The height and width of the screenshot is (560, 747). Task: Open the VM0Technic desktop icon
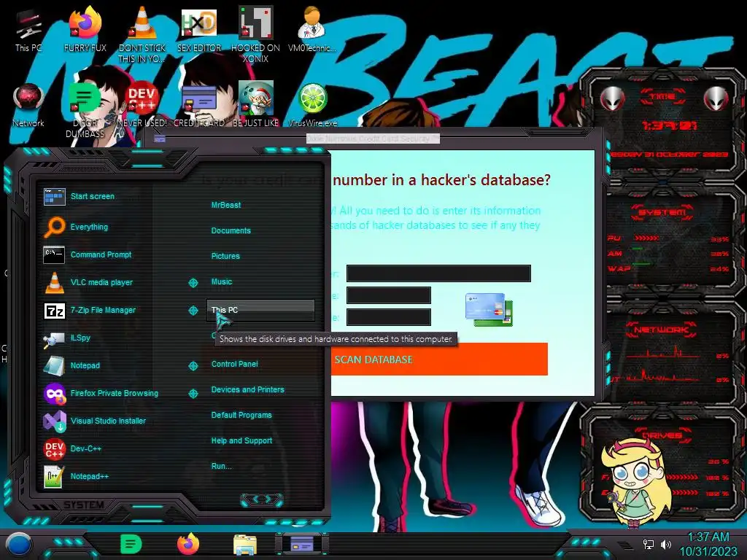tap(311, 29)
